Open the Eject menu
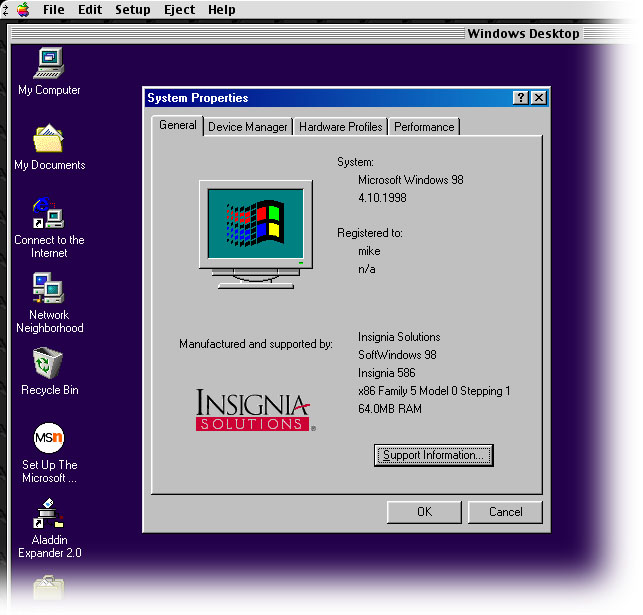Screen dimensions: 643x615 179,9
